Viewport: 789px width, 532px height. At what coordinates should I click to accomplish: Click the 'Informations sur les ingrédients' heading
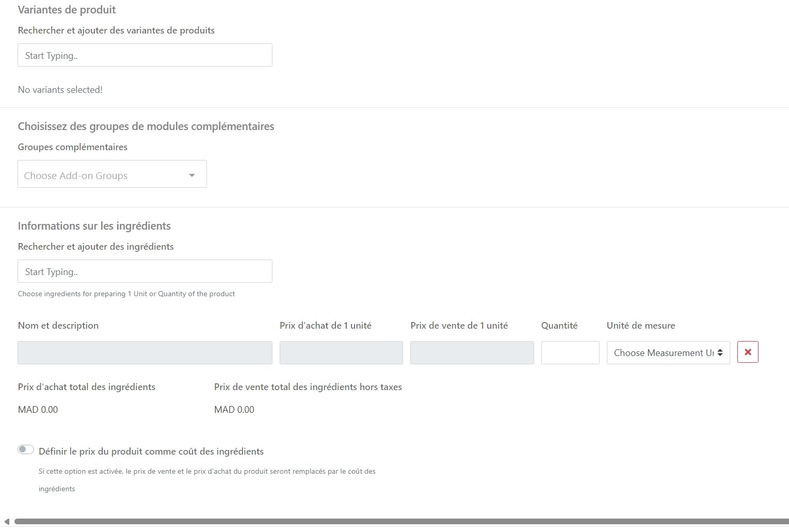tap(94, 226)
